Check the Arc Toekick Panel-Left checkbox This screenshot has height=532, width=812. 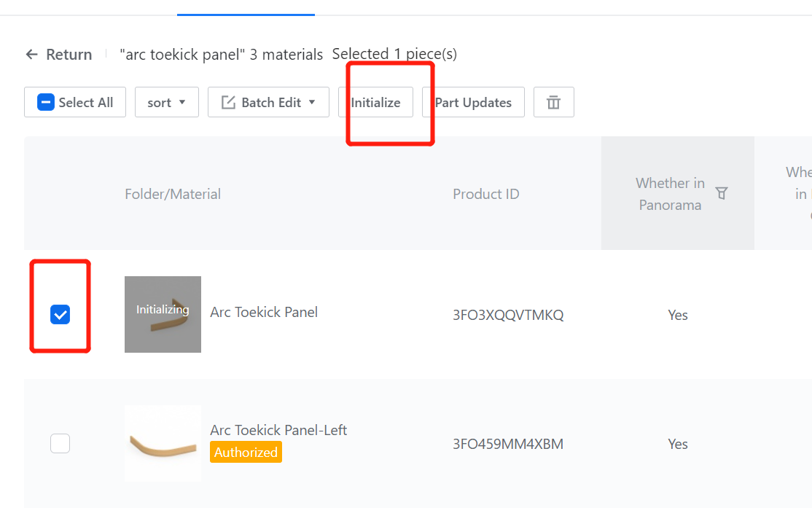pyautogui.click(x=60, y=443)
